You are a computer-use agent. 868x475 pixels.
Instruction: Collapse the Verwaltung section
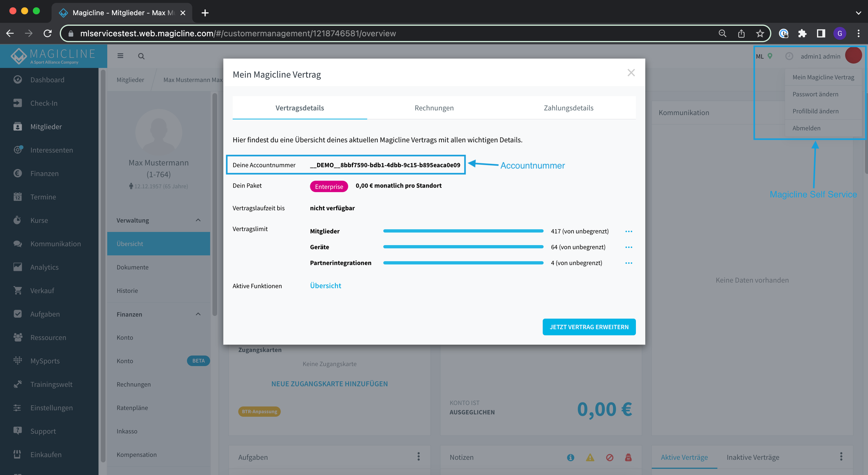click(x=198, y=220)
